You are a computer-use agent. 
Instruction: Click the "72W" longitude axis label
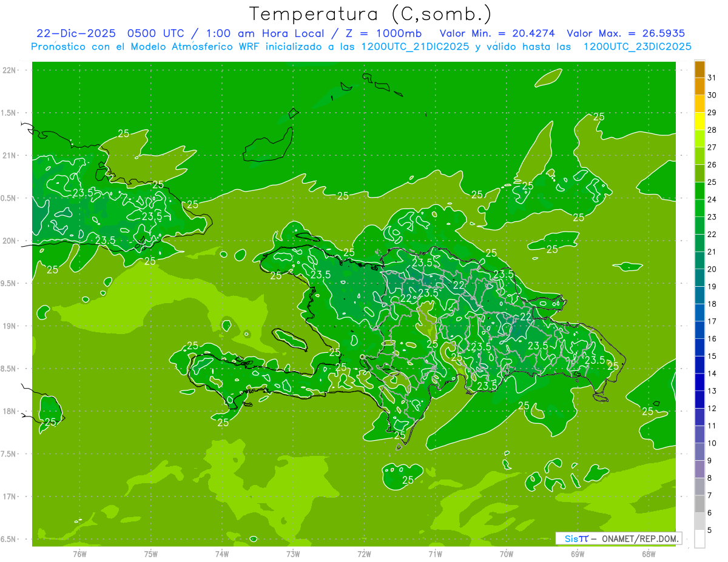pyautogui.click(x=364, y=554)
